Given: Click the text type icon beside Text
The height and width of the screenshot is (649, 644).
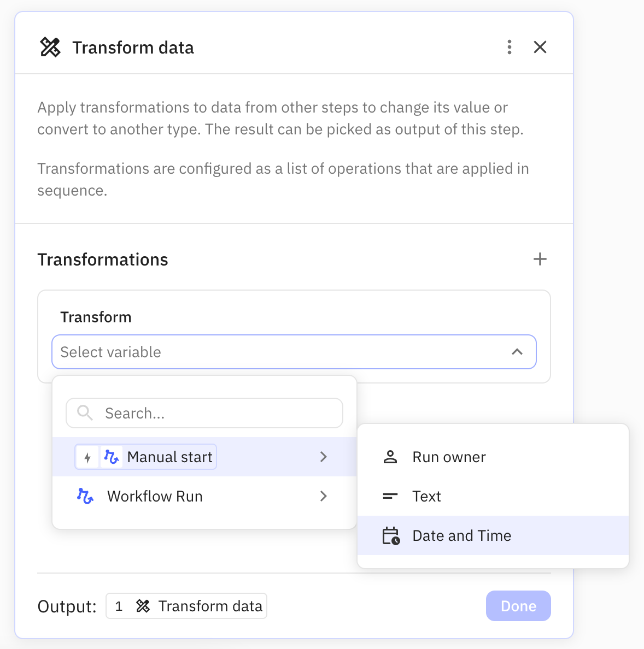Looking at the screenshot, I should click(x=390, y=496).
